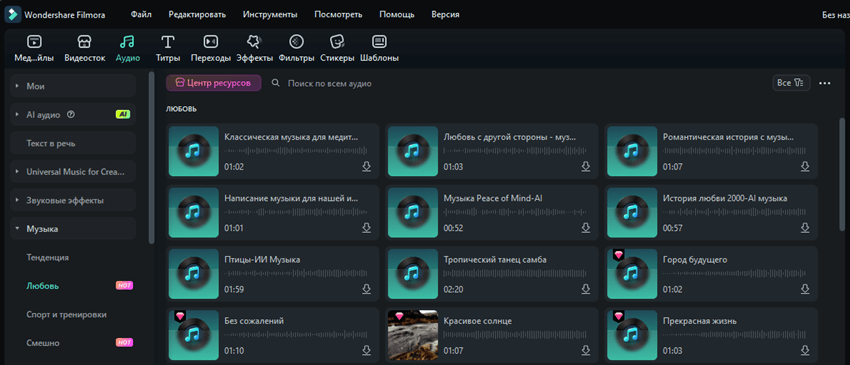Open the Редактировать menu
The height and width of the screenshot is (365, 850).
click(197, 15)
